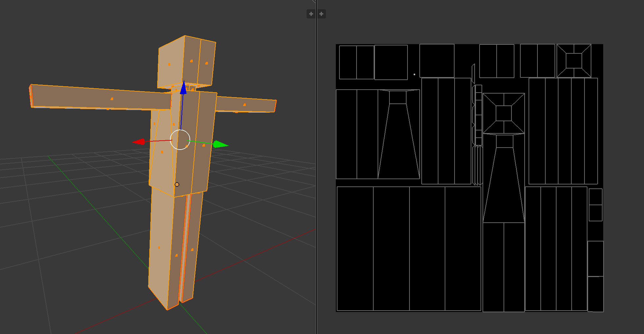Click the white circle manipulator center
The image size is (644, 334).
[x=180, y=140]
